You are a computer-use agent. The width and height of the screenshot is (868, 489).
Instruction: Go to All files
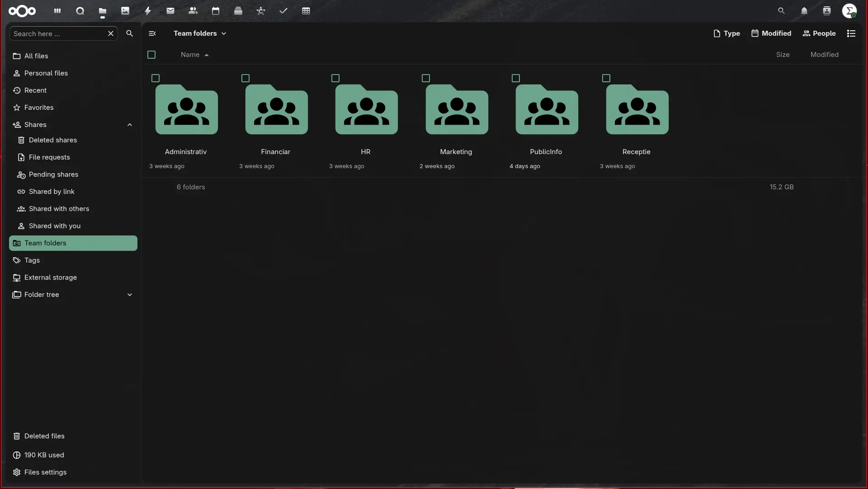coord(73,56)
